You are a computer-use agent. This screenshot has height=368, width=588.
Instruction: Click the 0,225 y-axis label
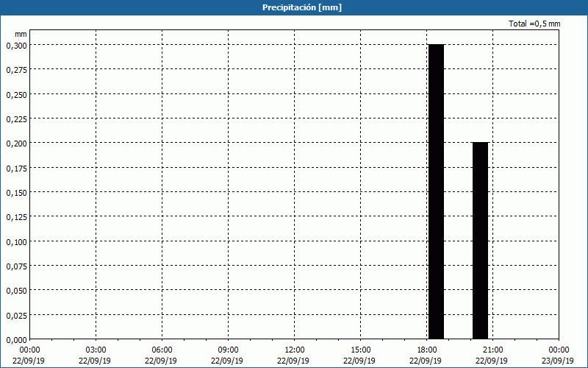point(16,119)
